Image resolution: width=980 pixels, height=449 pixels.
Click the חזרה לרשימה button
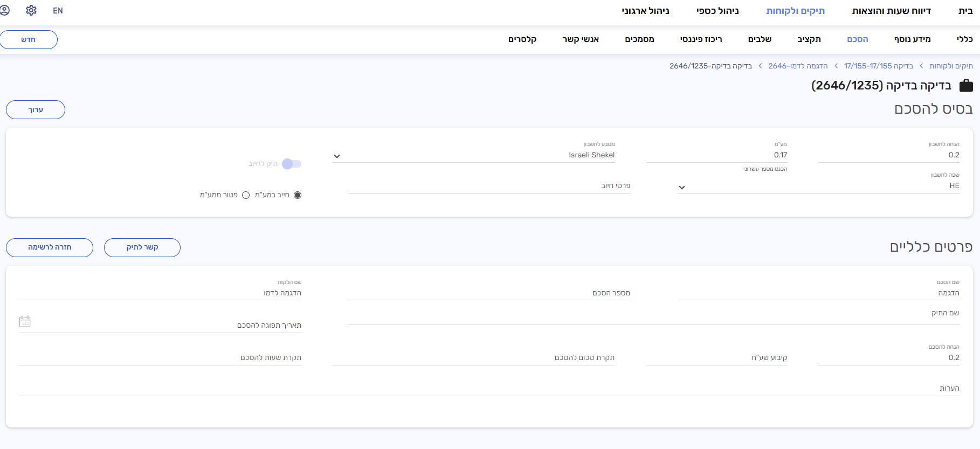point(50,247)
